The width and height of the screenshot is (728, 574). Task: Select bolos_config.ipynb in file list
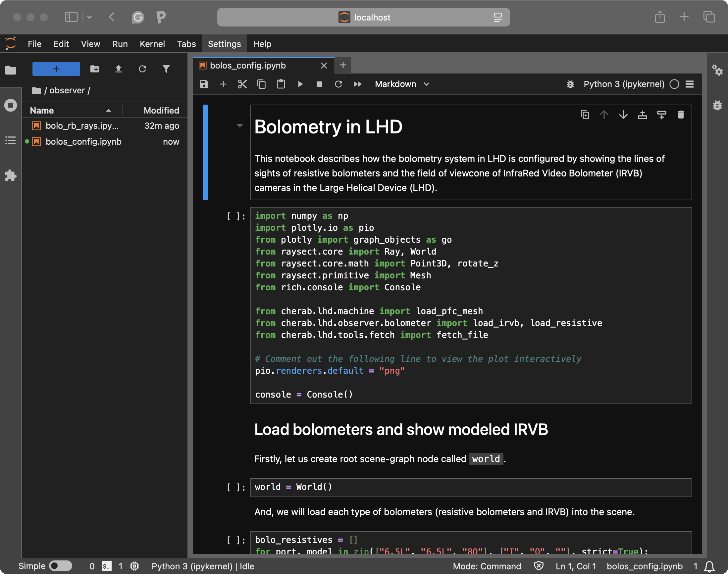point(104,141)
